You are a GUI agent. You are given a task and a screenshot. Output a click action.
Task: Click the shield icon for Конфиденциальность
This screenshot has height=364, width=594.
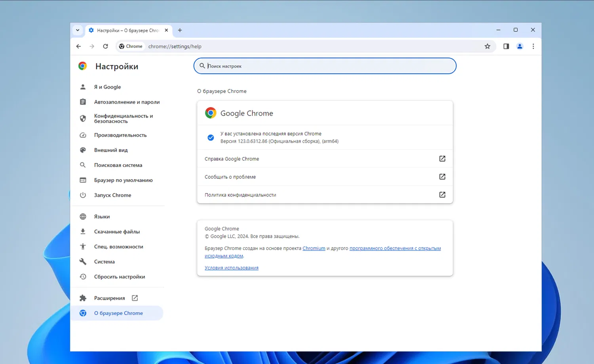83,118
